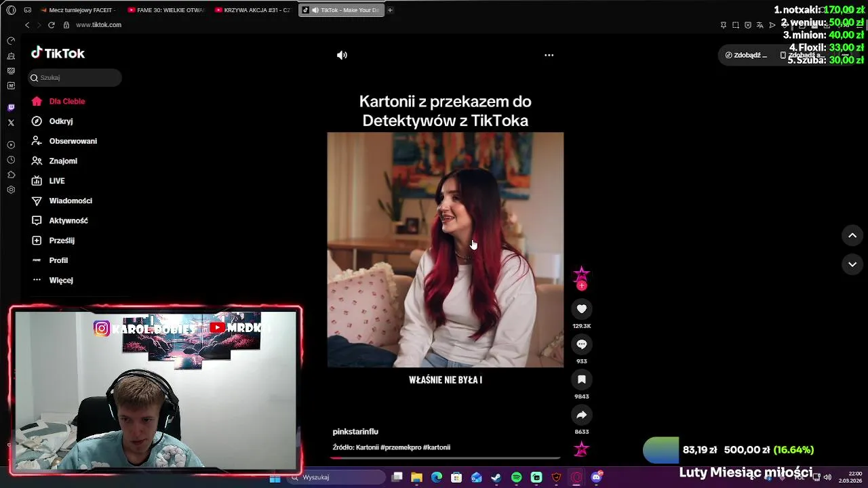Open X in Opera sidebar
The height and width of the screenshot is (488, 868).
11,123
